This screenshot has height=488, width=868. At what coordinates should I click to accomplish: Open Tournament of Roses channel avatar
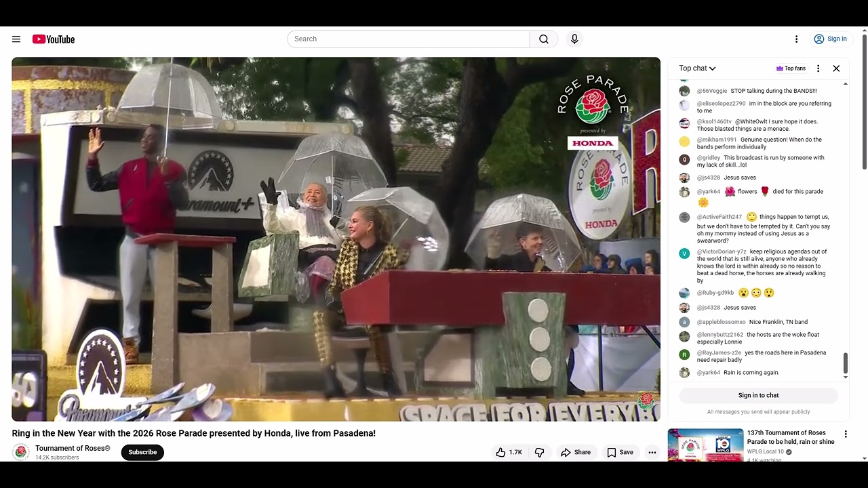[x=21, y=452]
